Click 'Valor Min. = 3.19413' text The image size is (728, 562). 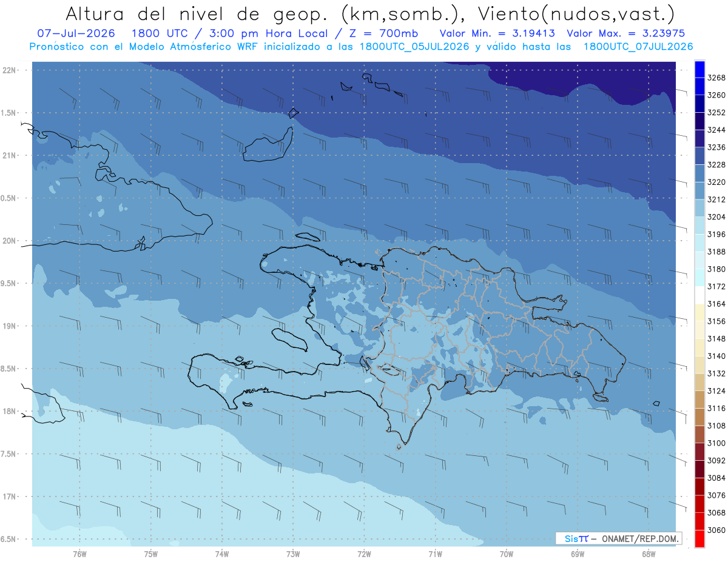[x=499, y=33]
